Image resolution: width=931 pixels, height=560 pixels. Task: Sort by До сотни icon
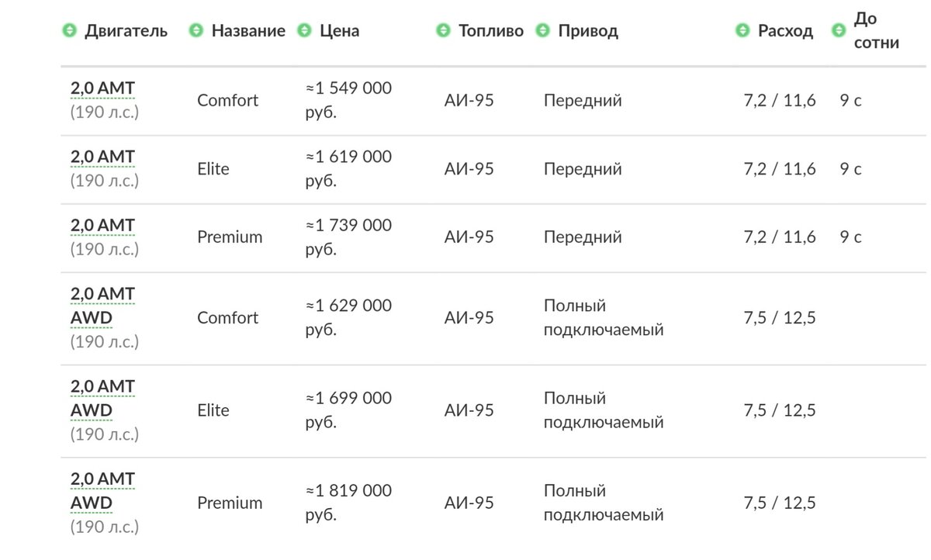coord(839,31)
